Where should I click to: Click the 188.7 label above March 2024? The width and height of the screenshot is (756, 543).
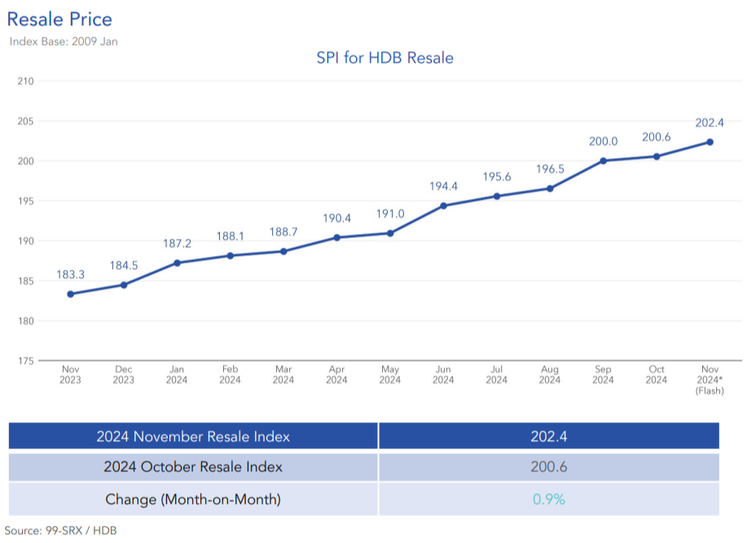[x=283, y=231]
